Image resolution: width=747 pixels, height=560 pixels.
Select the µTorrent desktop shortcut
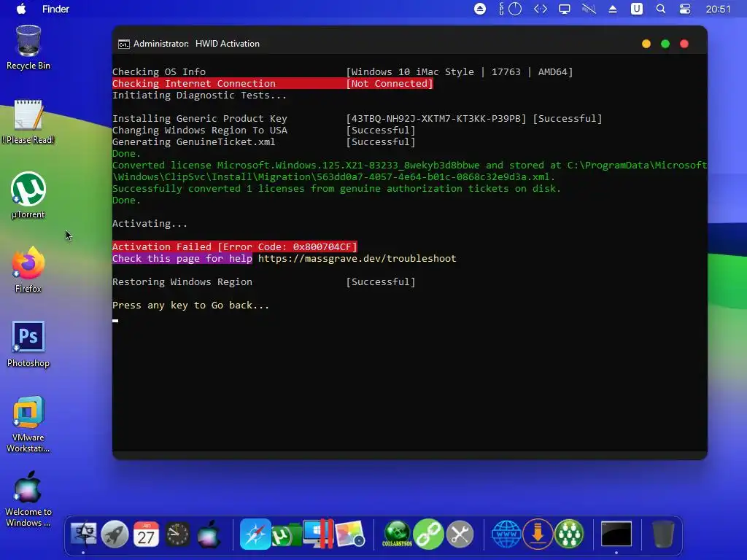pyautogui.click(x=28, y=195)
